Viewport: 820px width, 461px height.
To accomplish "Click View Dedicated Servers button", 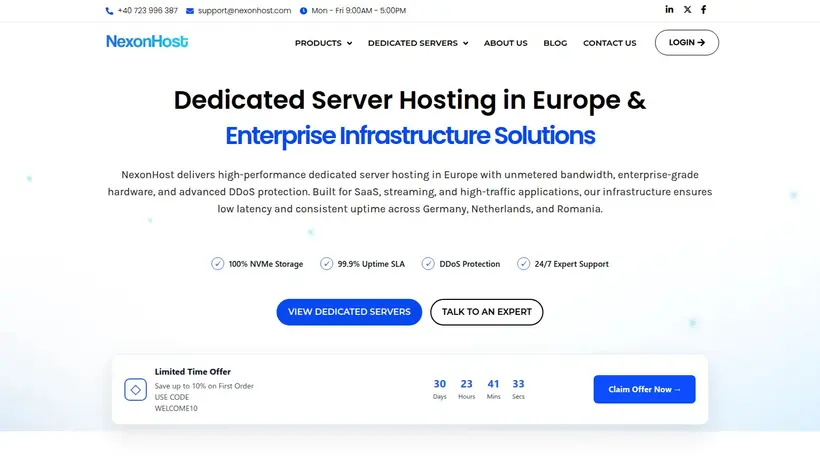I will (349, 312).
